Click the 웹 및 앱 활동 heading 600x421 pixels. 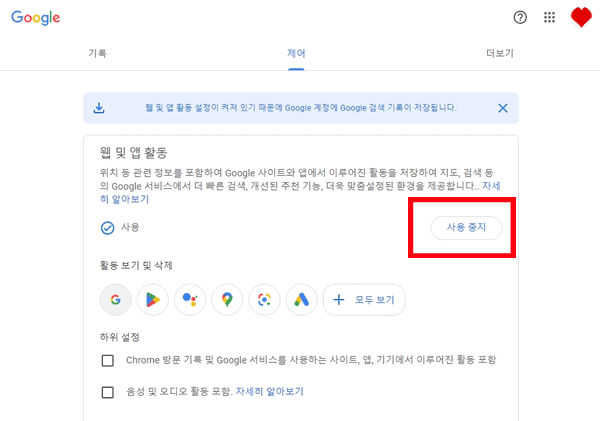click(134, 153)
